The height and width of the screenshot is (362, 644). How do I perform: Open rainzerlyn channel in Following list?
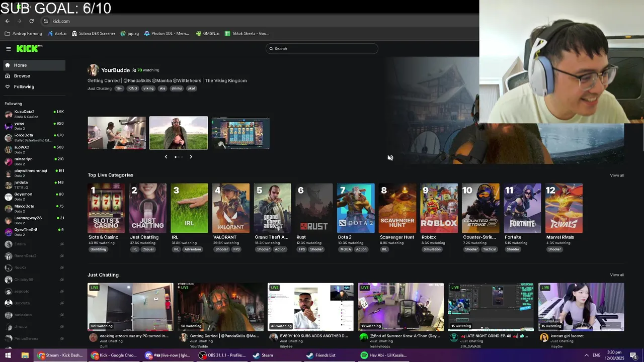(34, 161)
